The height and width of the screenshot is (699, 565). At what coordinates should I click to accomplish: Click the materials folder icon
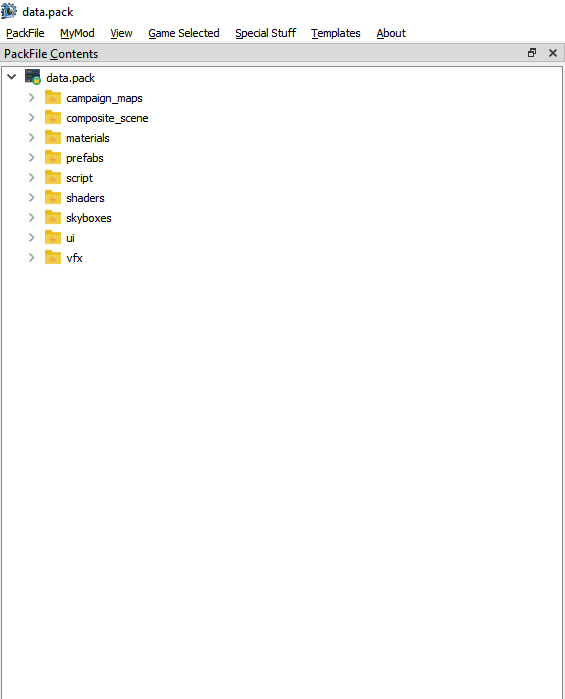point(53,137)
